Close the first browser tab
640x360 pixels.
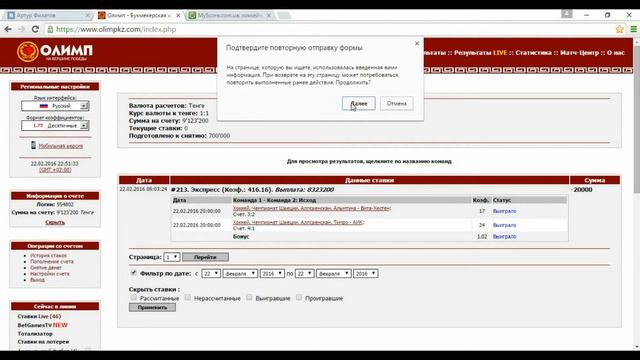87,15
